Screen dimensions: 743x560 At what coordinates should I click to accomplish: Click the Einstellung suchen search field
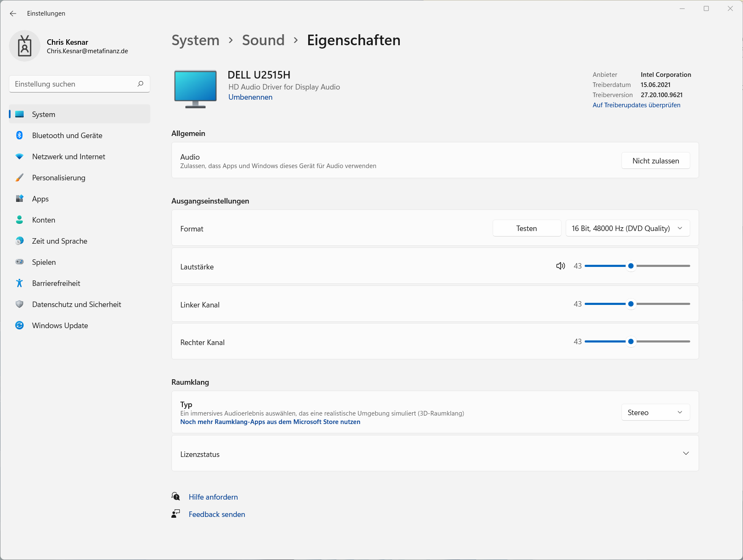pos(79,84)
